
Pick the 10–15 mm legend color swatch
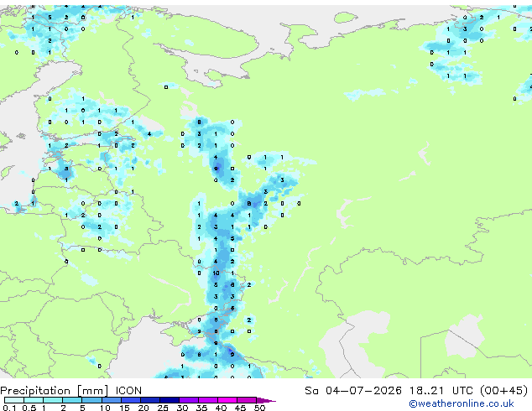111,400
